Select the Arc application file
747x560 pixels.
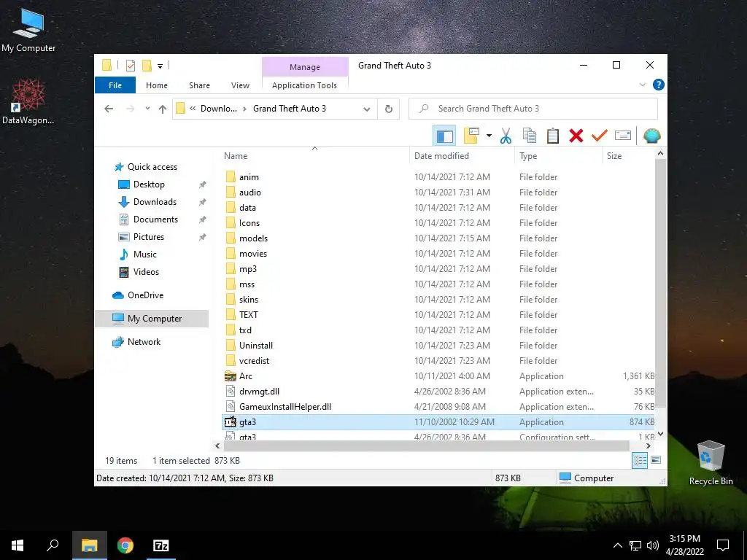245,376
